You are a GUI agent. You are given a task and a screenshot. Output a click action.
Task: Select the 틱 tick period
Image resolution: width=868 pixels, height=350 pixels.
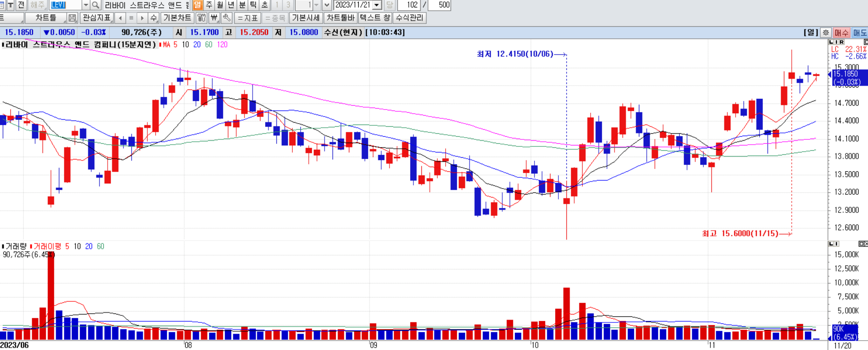click(253, 5)
